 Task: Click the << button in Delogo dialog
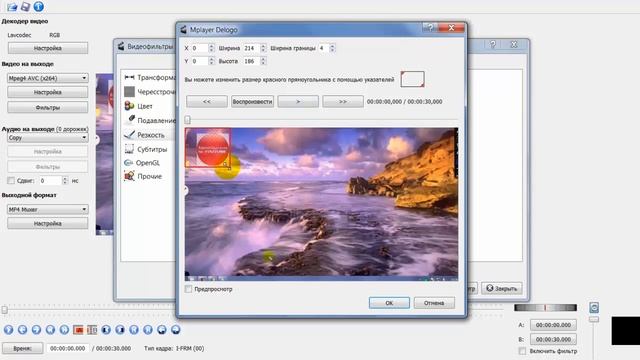click(207, 102)
